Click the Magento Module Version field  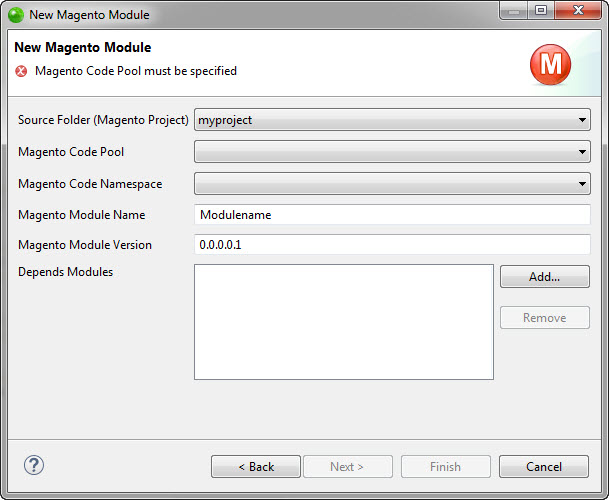tap(392, 245)
